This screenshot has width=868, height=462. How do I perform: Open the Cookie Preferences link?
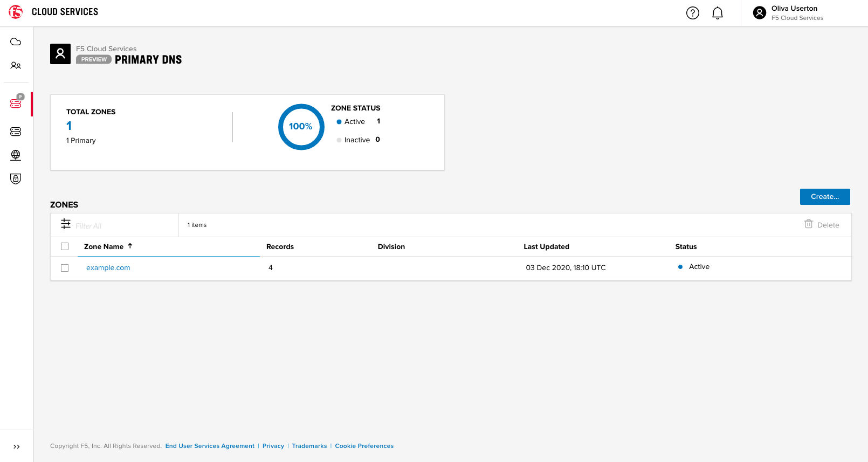click(x=364, y=446)
